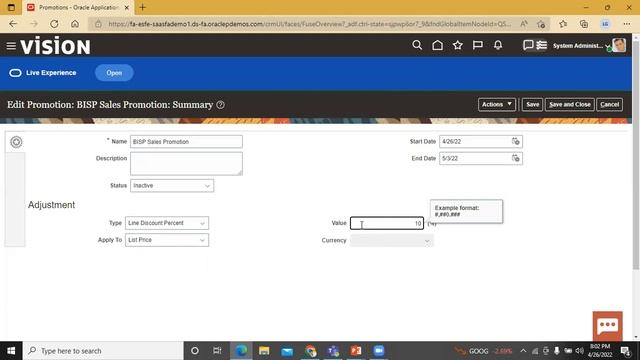The image size is (640, 360).
Task: Open the chat bubble icon in header
Action: (x=528, y=45)
